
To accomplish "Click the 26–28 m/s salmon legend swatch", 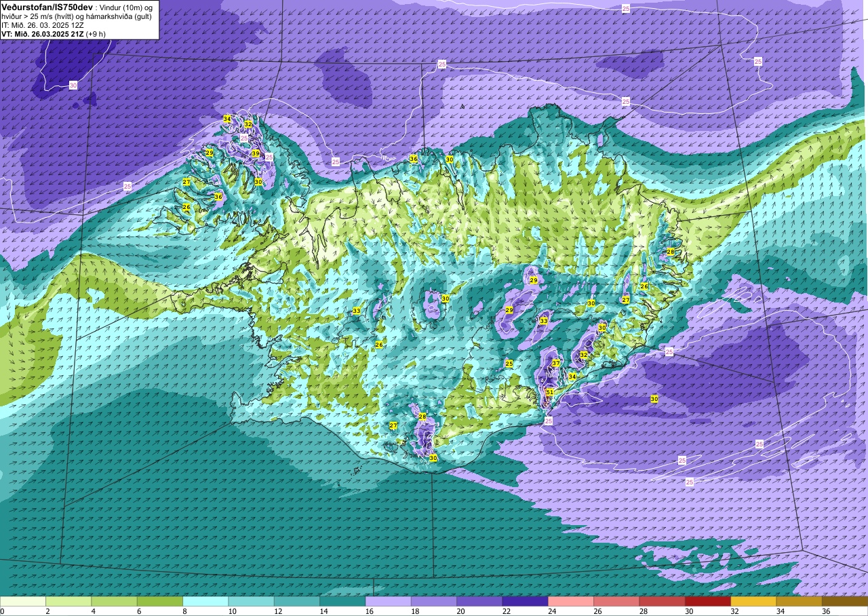I will pos(616,601).
